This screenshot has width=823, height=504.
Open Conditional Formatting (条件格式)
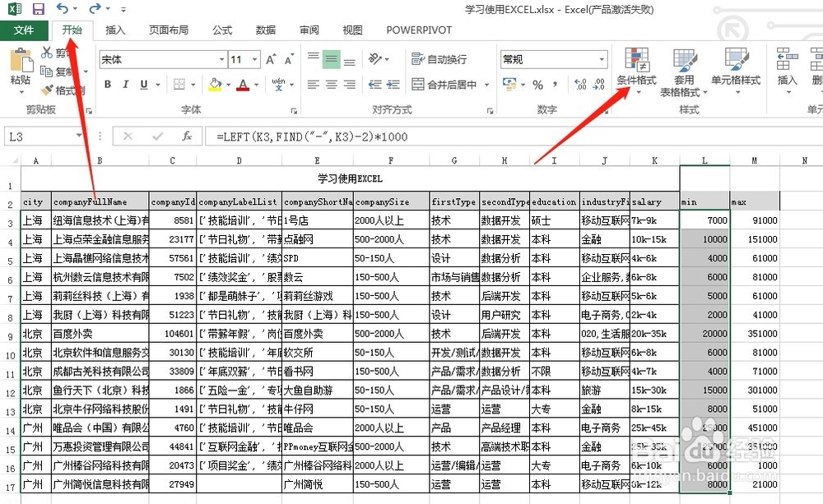(637, 74)
